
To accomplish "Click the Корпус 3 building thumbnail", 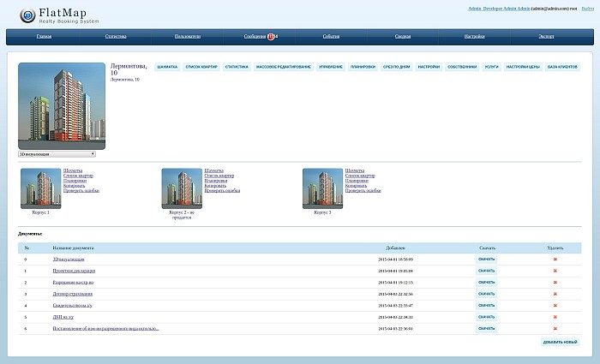I will pyautogui.click(x=322, y=188).
